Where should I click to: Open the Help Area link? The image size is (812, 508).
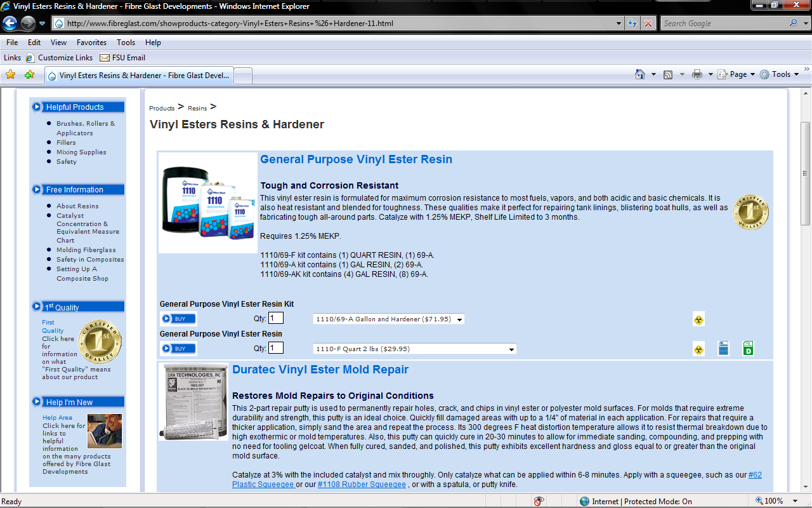[x=57, y=418]
